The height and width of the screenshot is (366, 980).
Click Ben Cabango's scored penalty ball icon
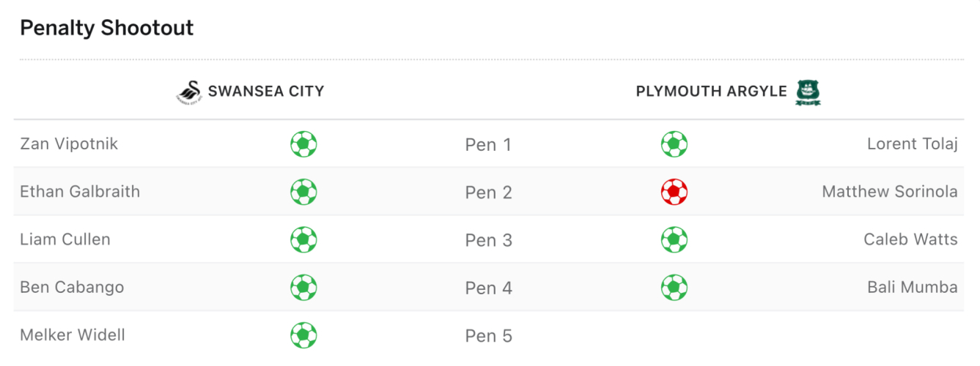coord(303,288)
